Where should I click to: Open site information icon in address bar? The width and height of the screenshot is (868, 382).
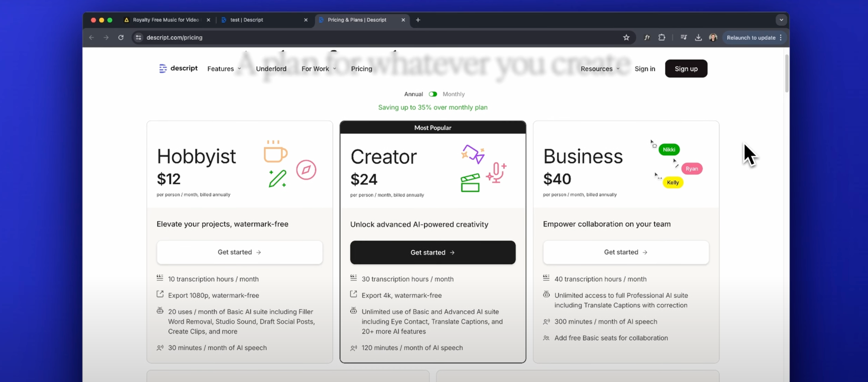click(x=138, y=37)
